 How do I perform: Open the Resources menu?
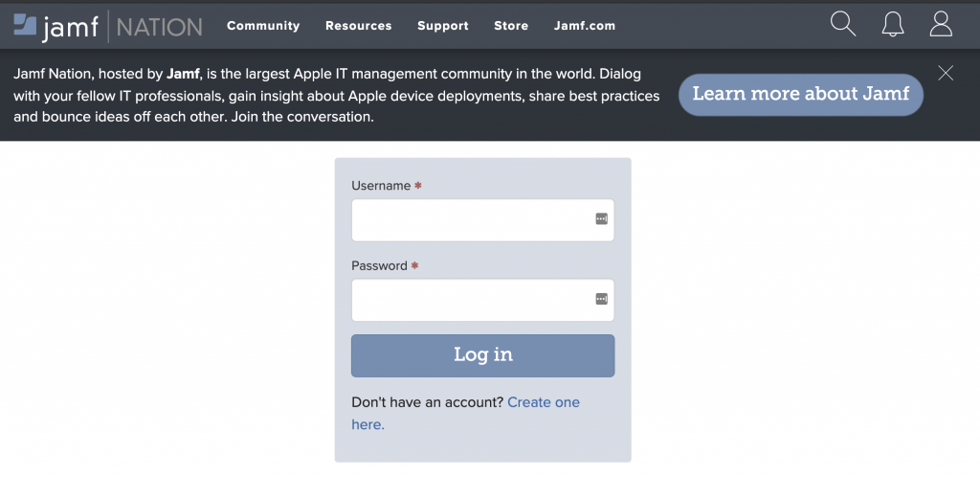tap(358, 26)
